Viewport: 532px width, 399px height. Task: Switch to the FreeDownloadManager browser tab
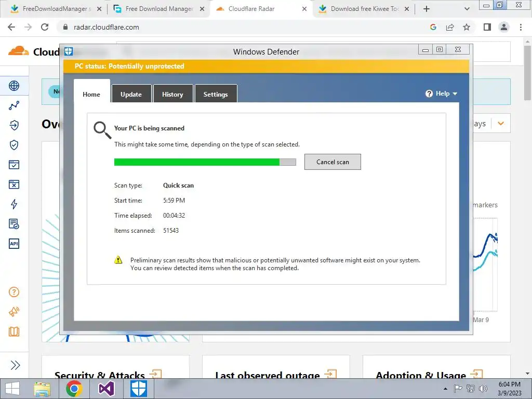click(56, 9)
